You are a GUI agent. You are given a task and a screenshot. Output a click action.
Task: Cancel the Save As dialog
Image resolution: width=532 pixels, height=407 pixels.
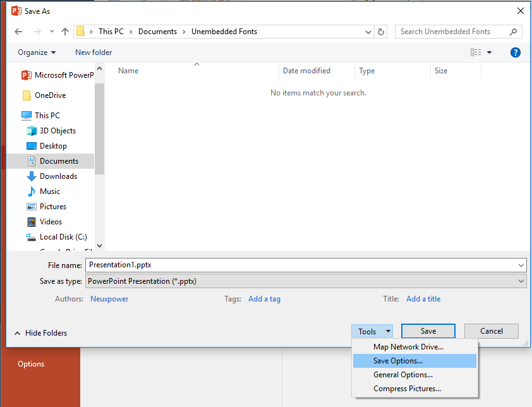coord(491,331)
